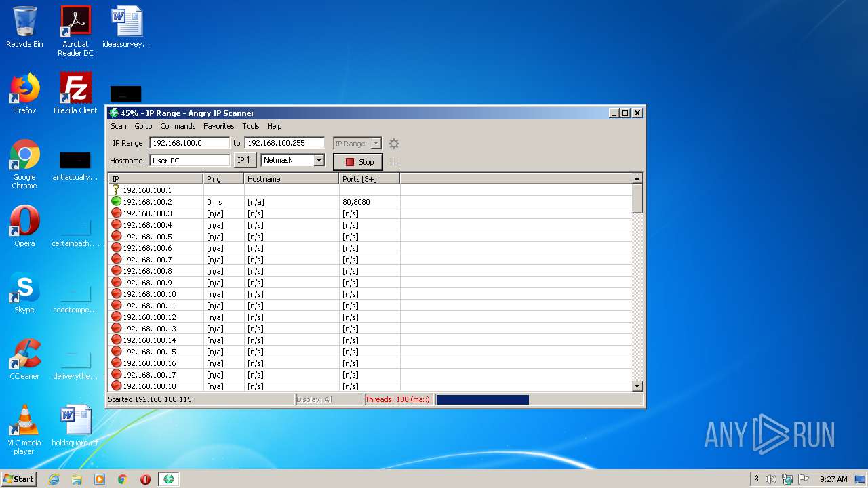Click the results scrollbar down arrow
This screenshot has width=868, height=488.
pos(637,386)
